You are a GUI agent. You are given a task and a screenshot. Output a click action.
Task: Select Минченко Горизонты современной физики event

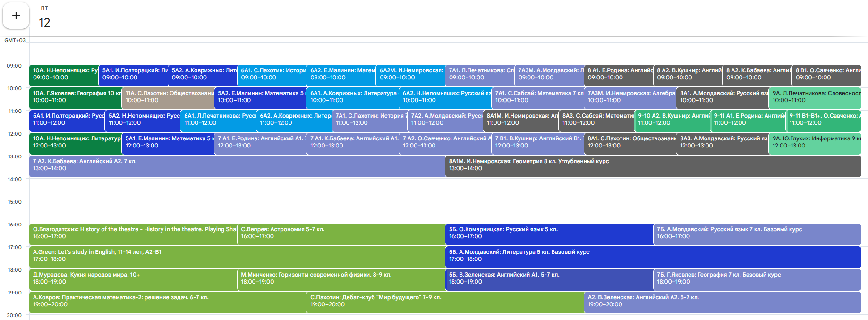click(341, 278)
